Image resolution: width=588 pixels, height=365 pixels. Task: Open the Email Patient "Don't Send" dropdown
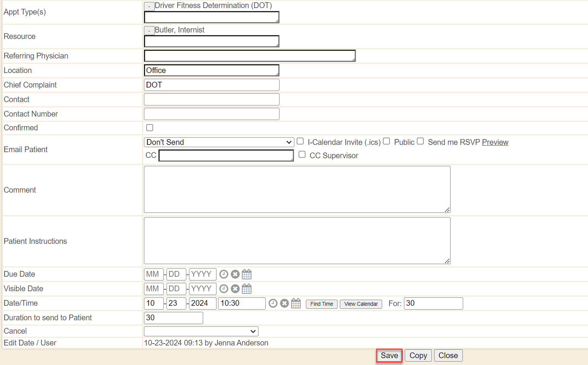click(x=219, y=142)
